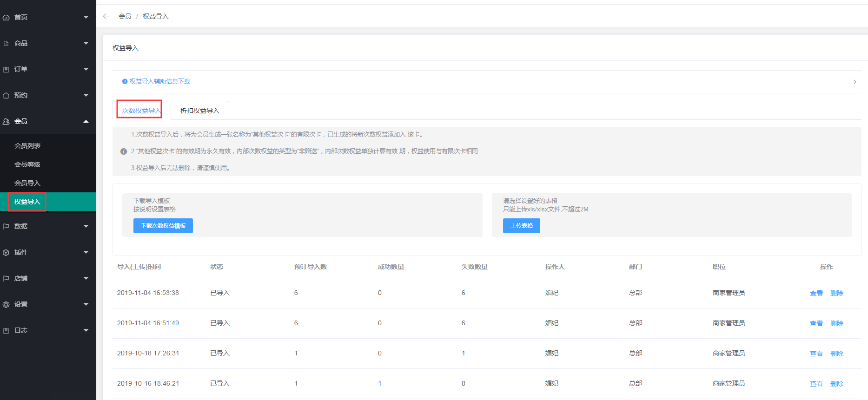Open 会员列表 in sidebar submenu
This screenshot has width=868, height=400.
pos(27,146)
